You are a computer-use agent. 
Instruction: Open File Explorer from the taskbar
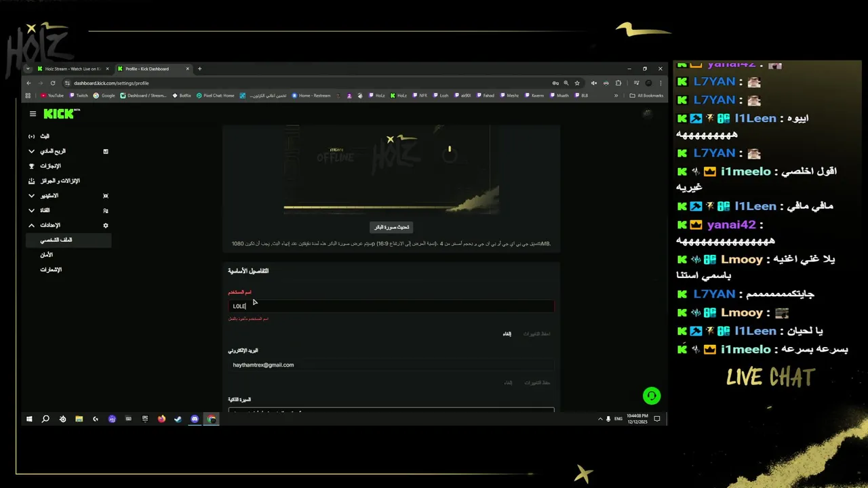coord(79,419)
